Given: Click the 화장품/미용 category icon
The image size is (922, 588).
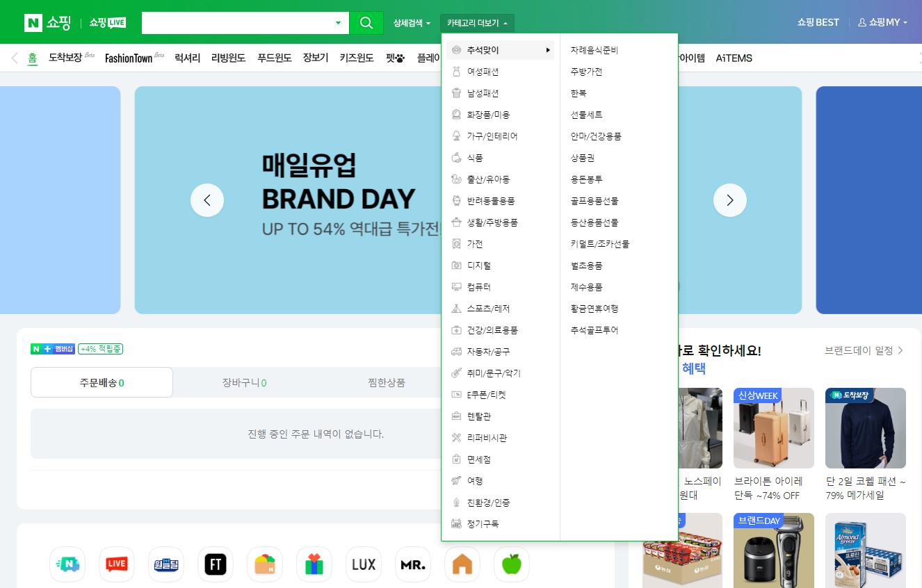Looking at the screenshot, I should 456,115.
